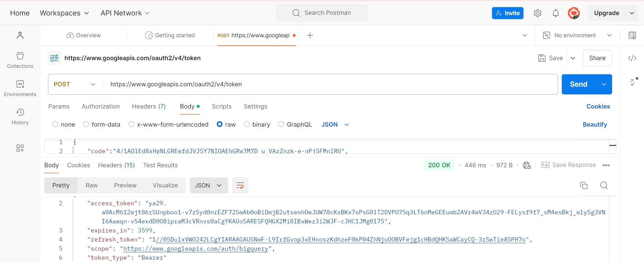Image resolution: width=644 pixels, height=263 pixels.
Task: Click the Invite button
Action: [x=508, y=13]
